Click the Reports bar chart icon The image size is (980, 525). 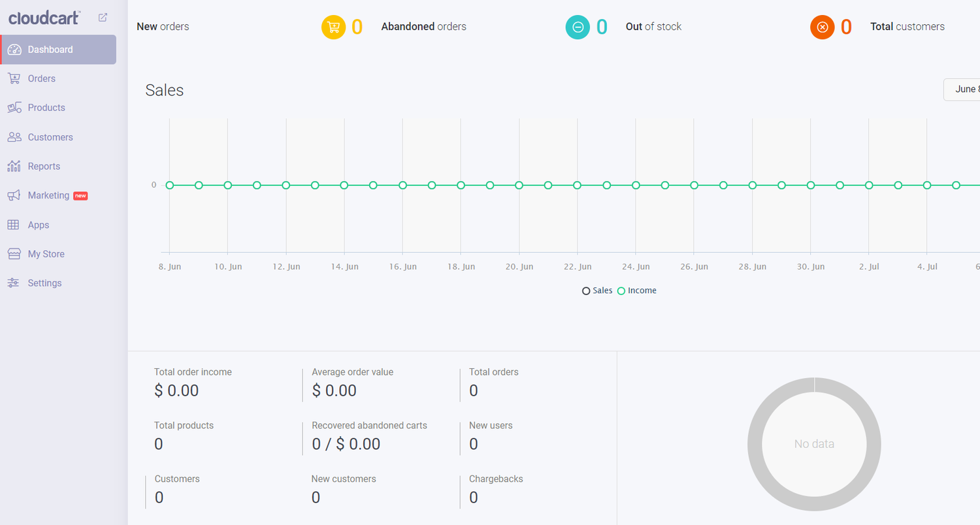pos(14,166)
